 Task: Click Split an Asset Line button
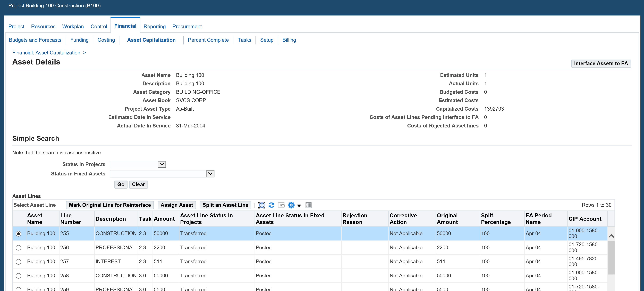(x=225, y=205)
